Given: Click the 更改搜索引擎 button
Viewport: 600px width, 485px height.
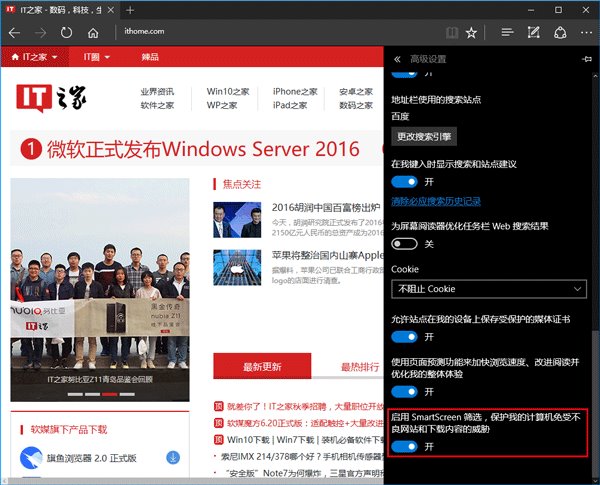Looking at the screenshot, I should coord(423,136).
